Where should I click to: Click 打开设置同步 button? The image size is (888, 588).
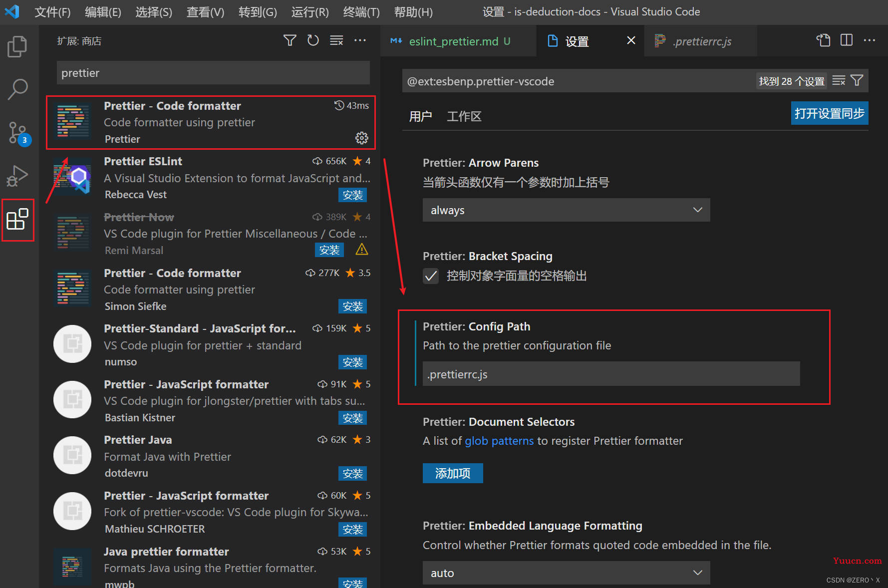[830, 113]
